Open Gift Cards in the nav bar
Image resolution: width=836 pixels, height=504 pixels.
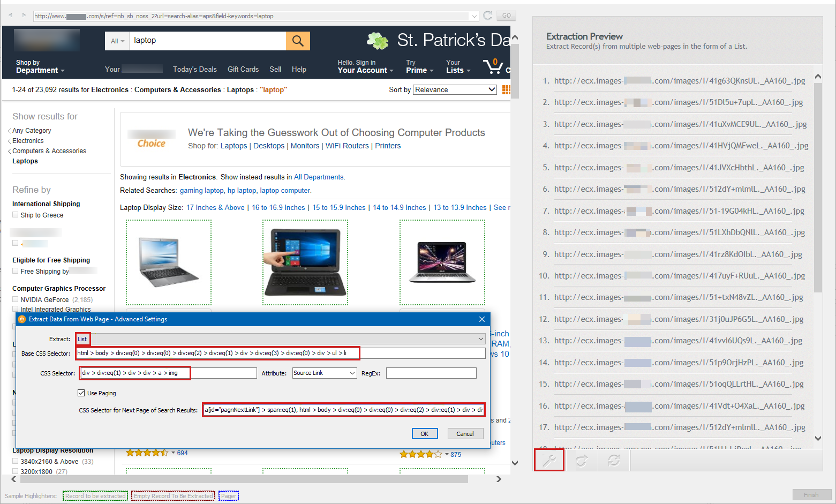(x=243, y=70)
